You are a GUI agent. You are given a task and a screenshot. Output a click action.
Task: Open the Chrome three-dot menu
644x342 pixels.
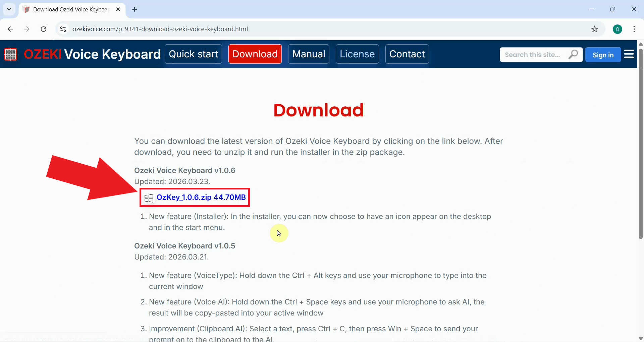634,29
